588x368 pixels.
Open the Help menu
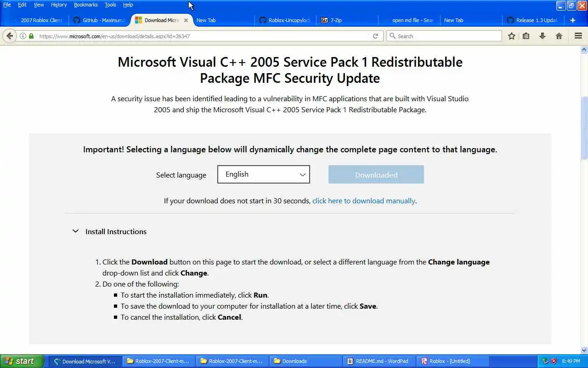pyautogui.click(x=128, y=5)
